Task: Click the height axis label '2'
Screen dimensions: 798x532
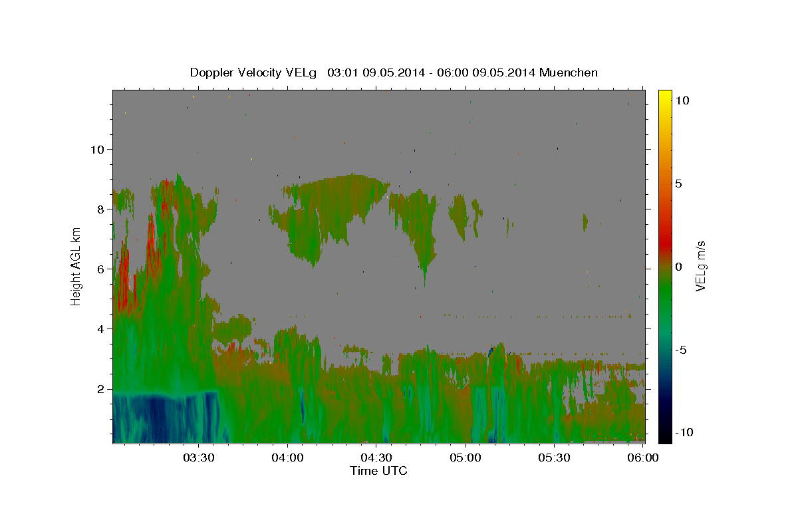Action: click(x=101, y=388)
